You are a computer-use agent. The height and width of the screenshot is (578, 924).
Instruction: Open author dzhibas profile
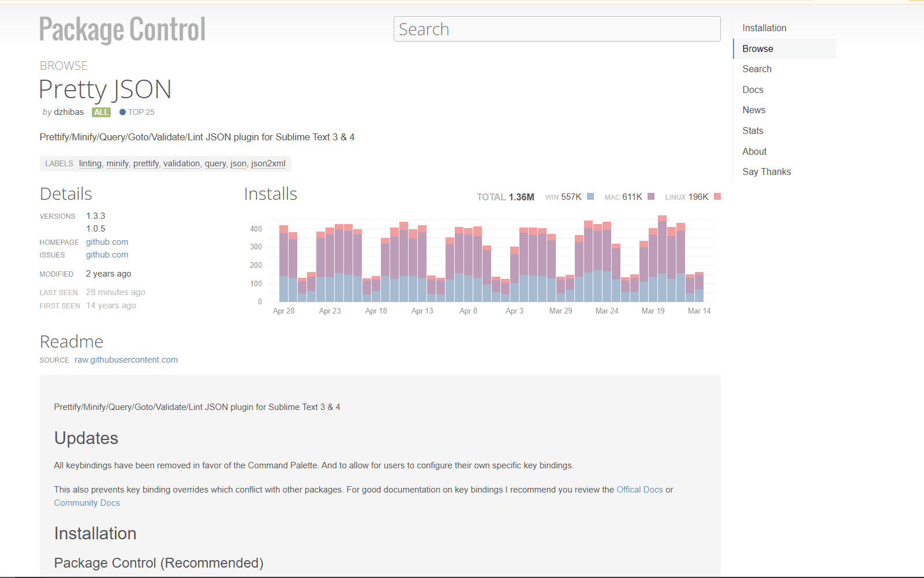(69, 112)
